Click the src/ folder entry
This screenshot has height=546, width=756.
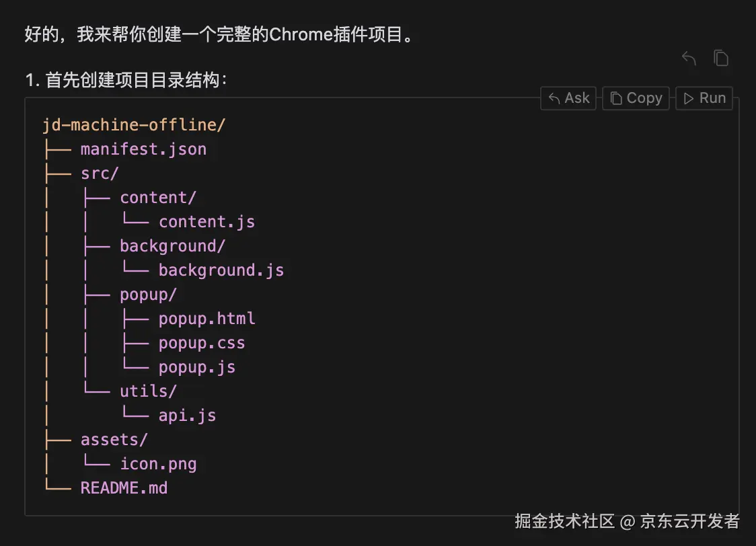coord(100,173)
